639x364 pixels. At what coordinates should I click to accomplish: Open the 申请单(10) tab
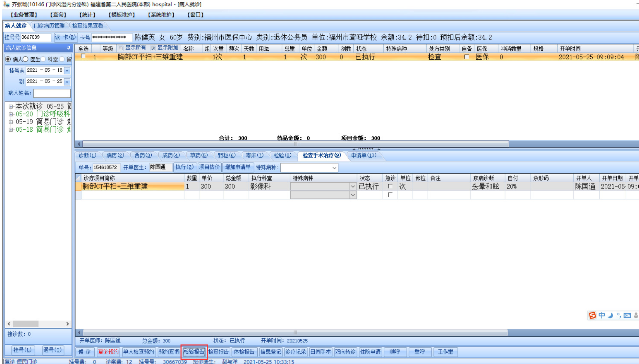[x=364, y=156]
